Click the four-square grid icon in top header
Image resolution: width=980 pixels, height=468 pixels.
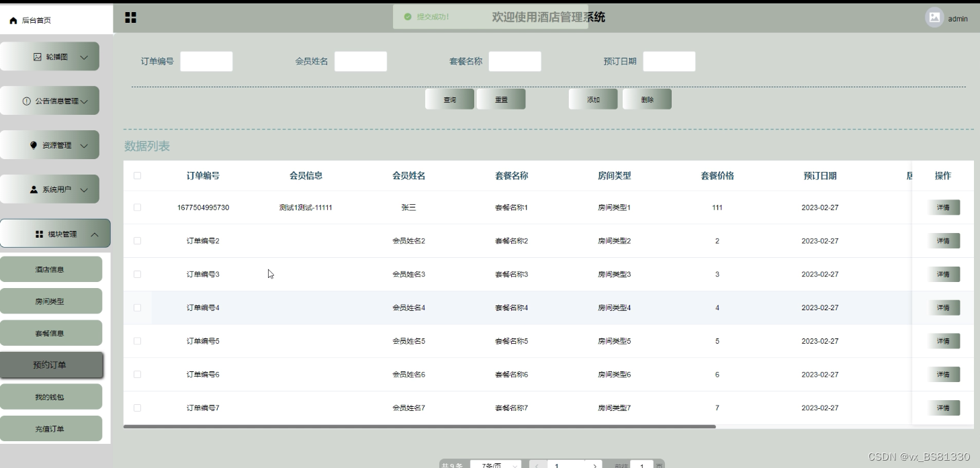131,17
